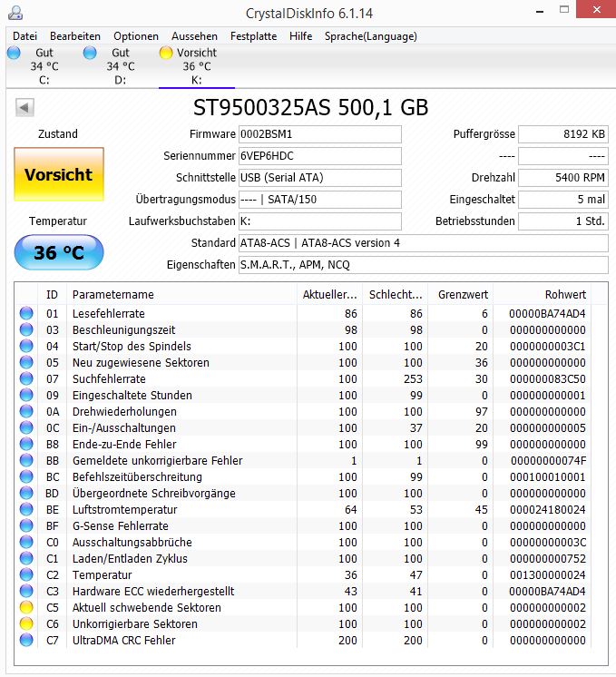The width and height of the screenshot is (616, 677).
Task: Click the Firmware field 0002BSM1
Action: coord(320,134)
